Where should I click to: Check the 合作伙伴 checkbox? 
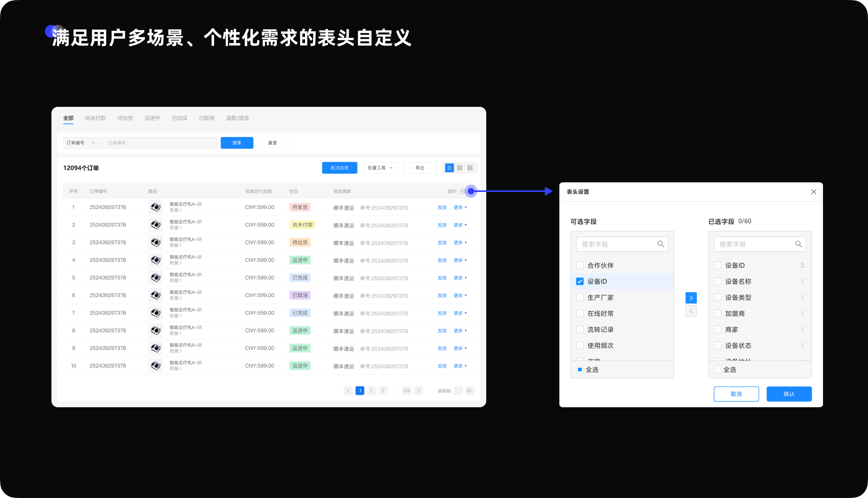click(x=580, y=265)
